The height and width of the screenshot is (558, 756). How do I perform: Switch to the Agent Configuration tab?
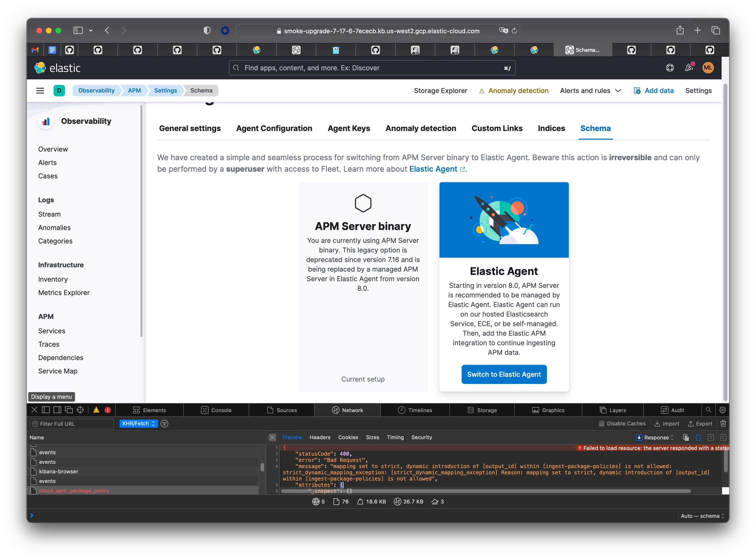click(274, 128)
